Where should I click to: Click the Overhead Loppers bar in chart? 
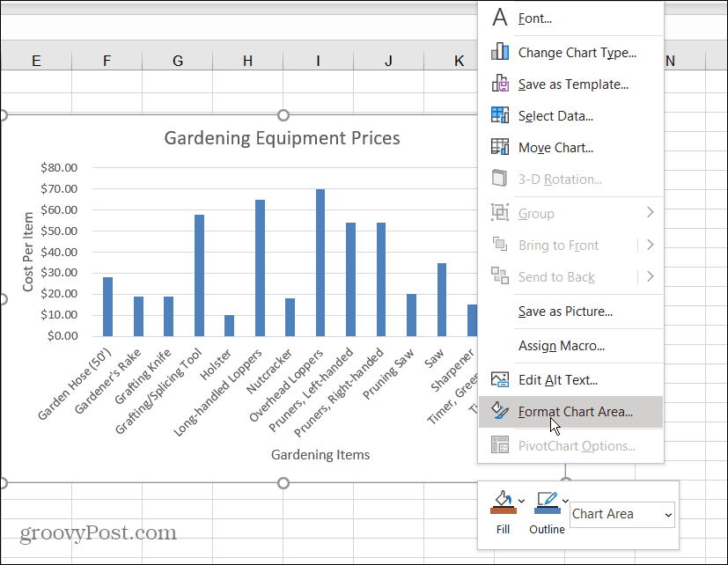(x=320, y=262)
